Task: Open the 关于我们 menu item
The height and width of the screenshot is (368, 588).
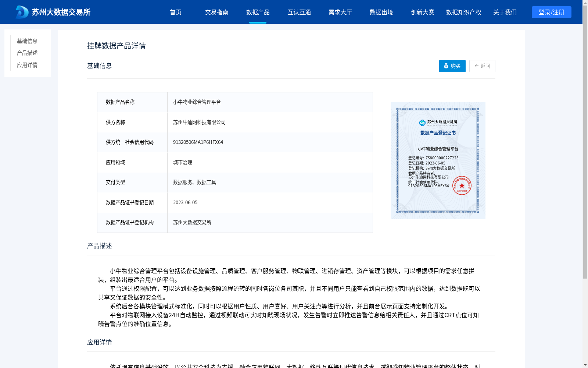Action: [x=505, y=12]
